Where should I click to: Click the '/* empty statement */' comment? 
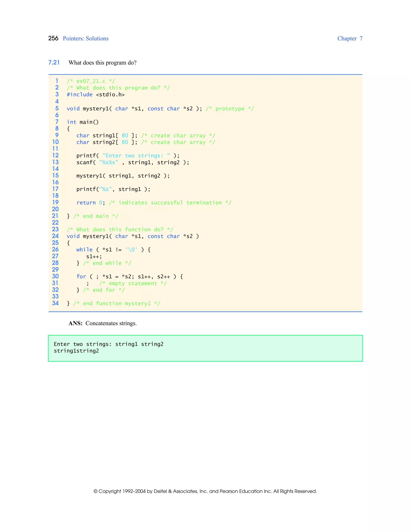(x=133, y=283)
